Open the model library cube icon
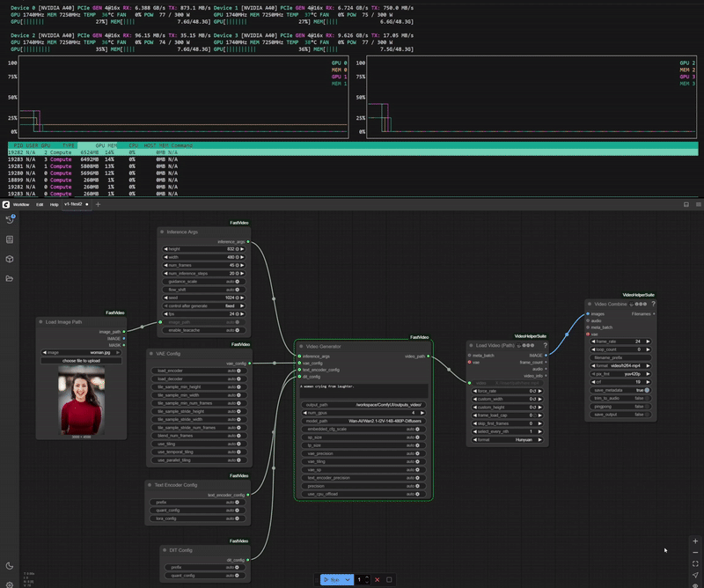704x588 pixels. tap(10, 259)
